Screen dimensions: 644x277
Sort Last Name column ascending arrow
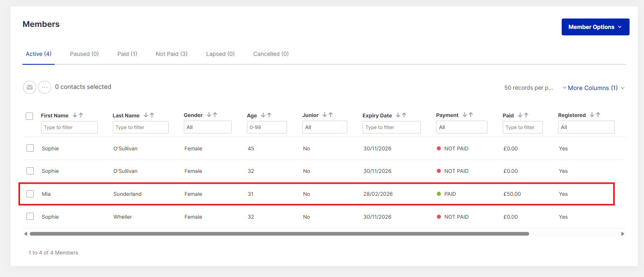152,115
